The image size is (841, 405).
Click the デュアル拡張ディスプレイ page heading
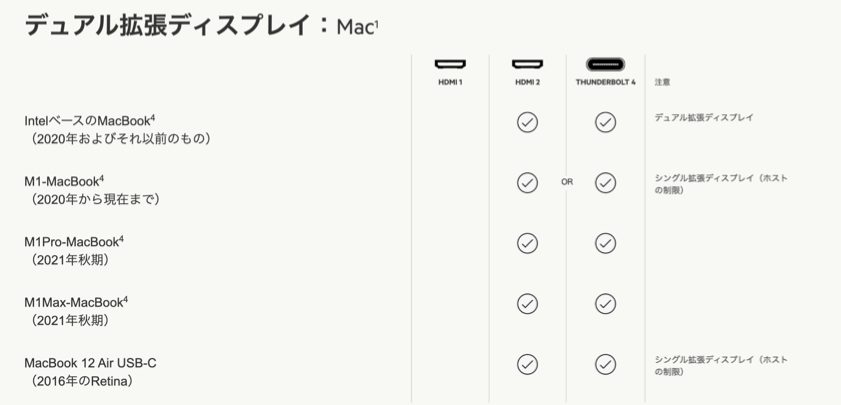[x=168, y=26]
